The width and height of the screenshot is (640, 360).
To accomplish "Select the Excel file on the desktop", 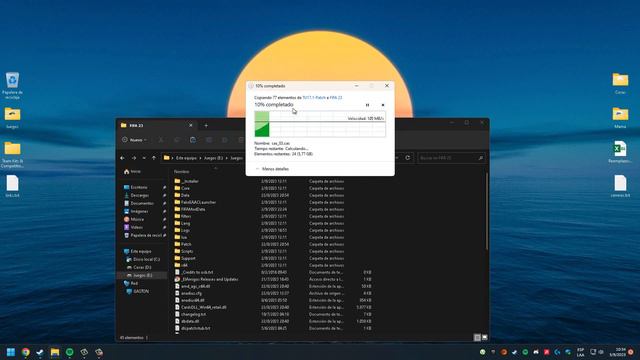I will [x=620, y=152].
